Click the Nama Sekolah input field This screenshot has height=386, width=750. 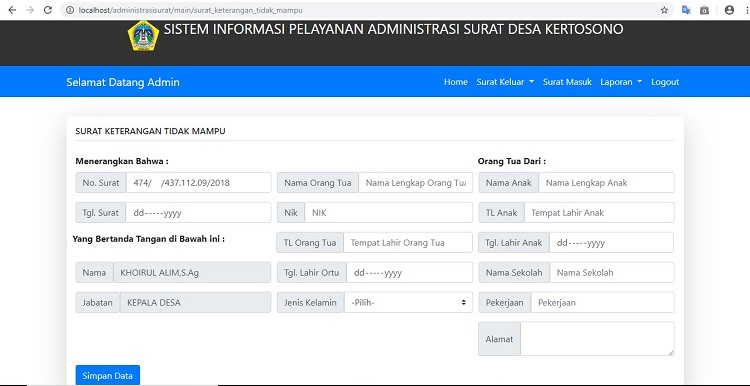coord(612,273)
